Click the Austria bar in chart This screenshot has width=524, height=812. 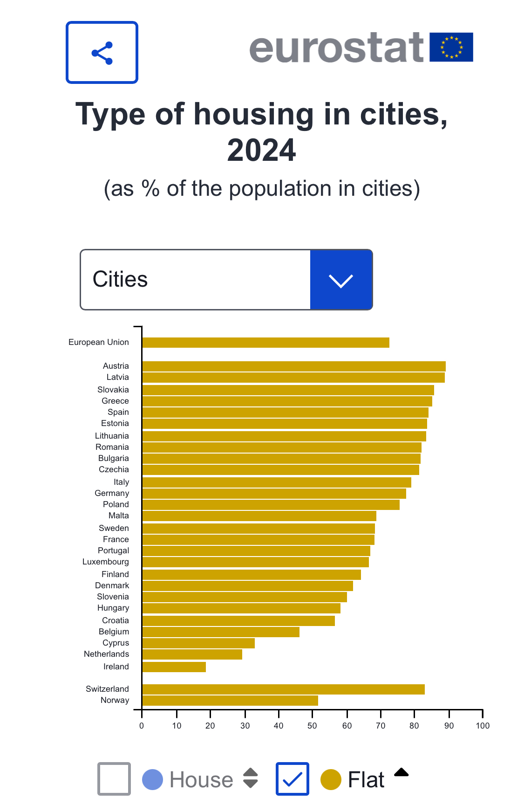coord(293,366)
